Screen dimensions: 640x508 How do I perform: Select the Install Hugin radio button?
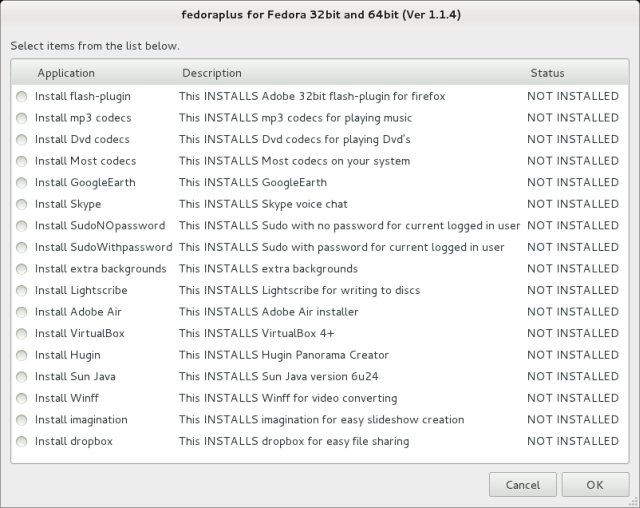click(x=22, y=355)
